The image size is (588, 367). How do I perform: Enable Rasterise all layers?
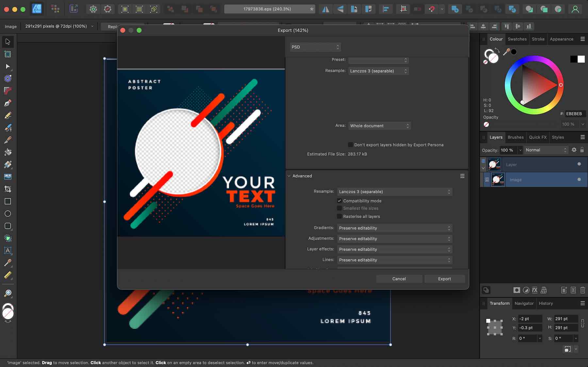[x=340, y=216]
